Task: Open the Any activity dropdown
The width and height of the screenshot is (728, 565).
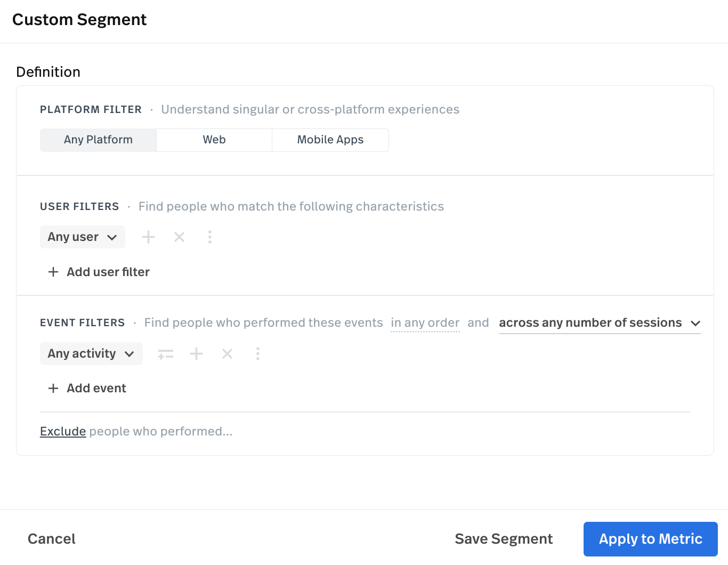Action: coord(91,353)
